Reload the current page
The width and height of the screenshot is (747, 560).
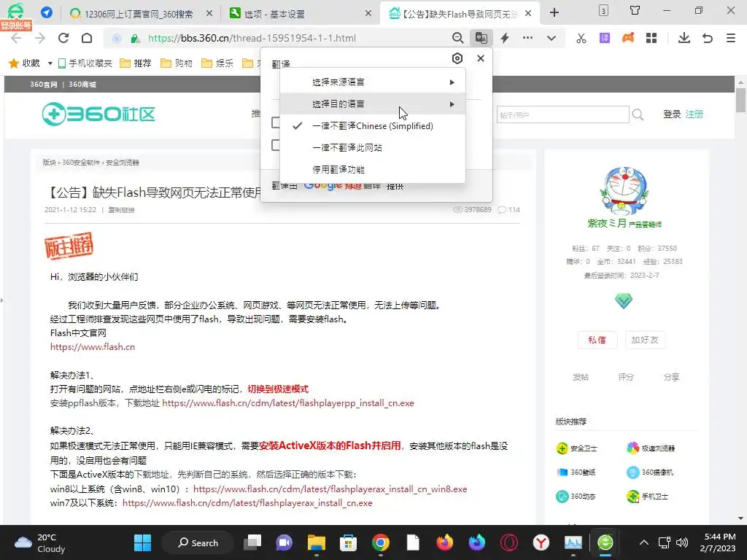tap(63, 38)
